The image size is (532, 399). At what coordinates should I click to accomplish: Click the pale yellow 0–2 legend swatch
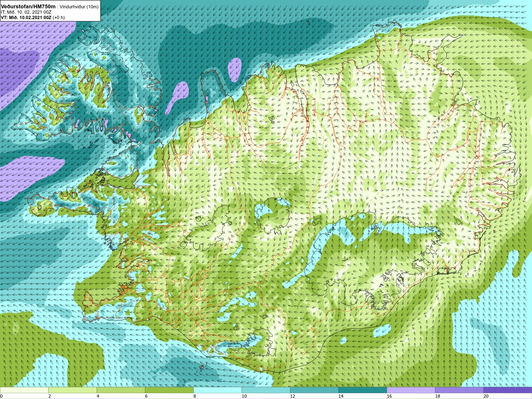pos(24,390)
